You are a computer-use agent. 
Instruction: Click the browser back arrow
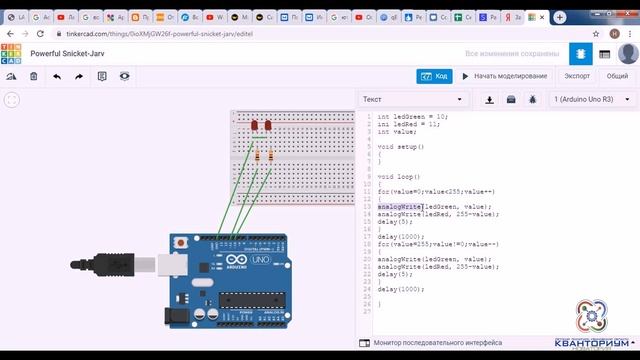coord(10,34)
